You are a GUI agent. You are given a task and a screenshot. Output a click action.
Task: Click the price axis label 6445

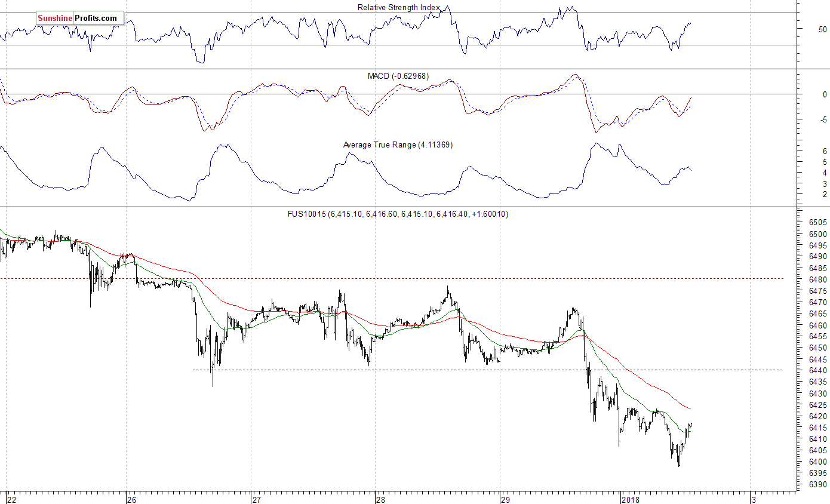pos(818,359)
